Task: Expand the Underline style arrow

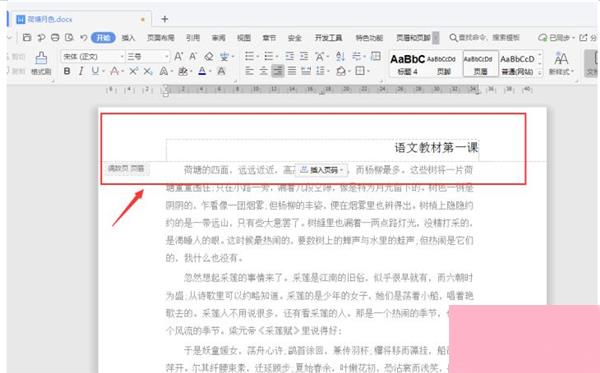Action: click(x=103, y=72)
